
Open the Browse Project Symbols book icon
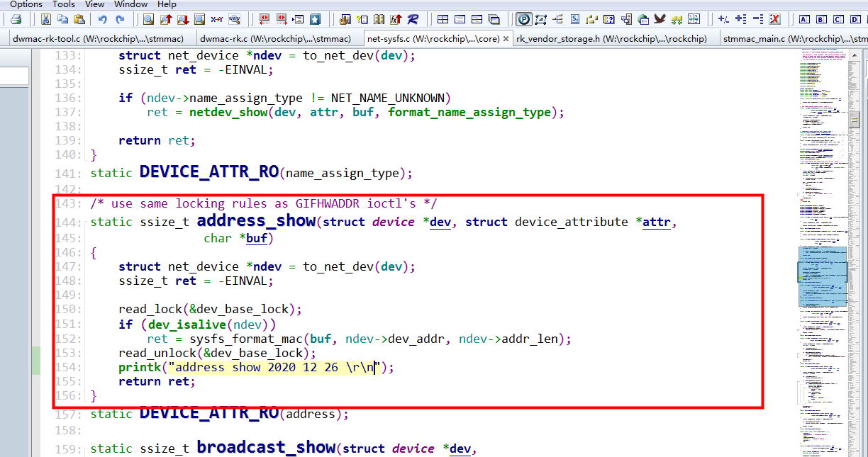[379, 19]
